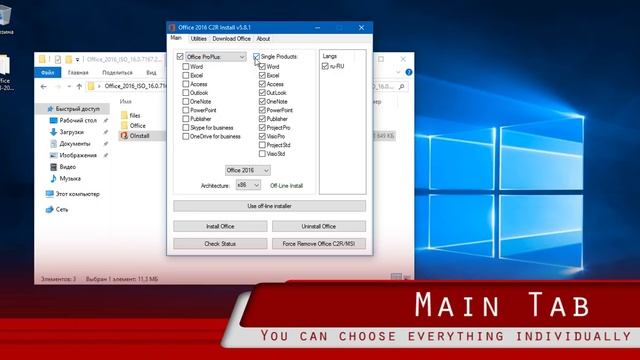Open the Office ProPlus suite dropdown
The height and width of the screenshot is (360, 640).
coord(216,57)
